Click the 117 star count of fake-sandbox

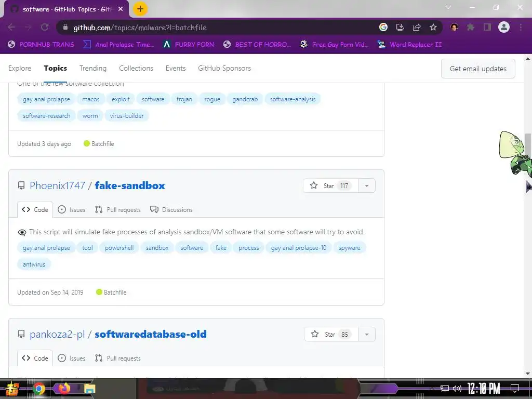tap(344, 185)
